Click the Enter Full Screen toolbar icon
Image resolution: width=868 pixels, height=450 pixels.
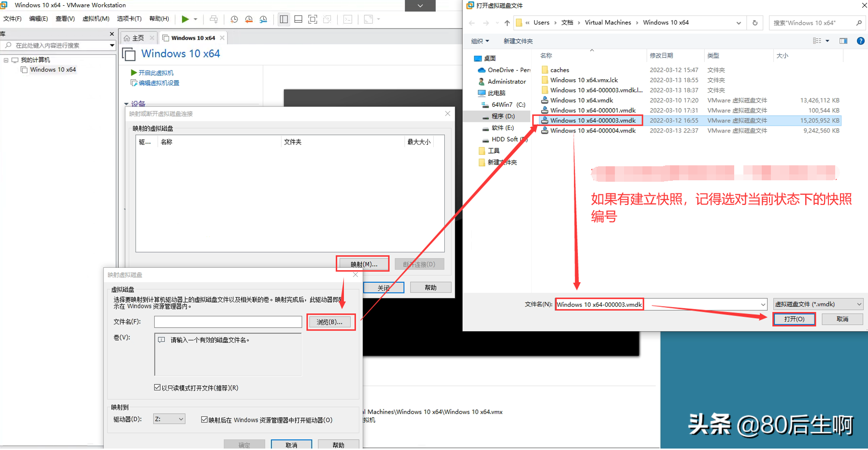click(313, 19)
